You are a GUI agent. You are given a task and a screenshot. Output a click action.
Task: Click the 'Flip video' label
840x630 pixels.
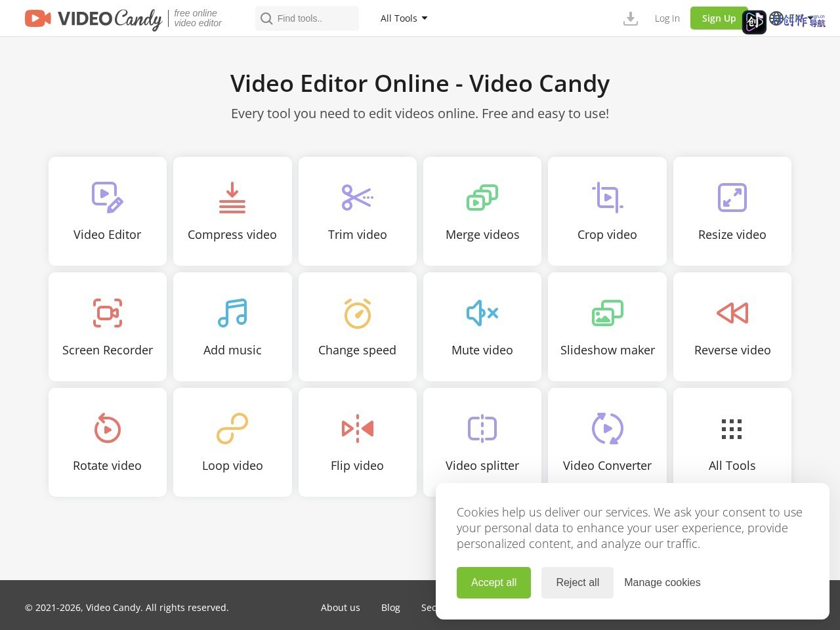(x=358, y=466)
